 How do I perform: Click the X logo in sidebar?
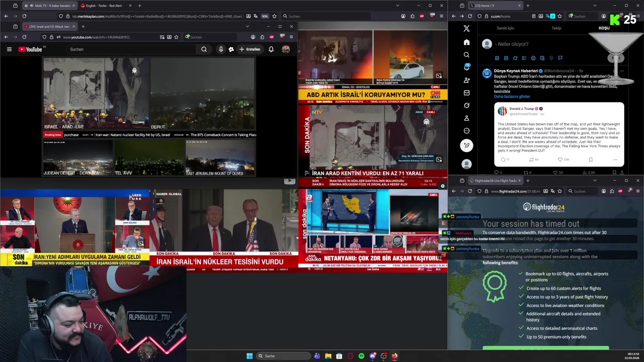coord(466,29)
